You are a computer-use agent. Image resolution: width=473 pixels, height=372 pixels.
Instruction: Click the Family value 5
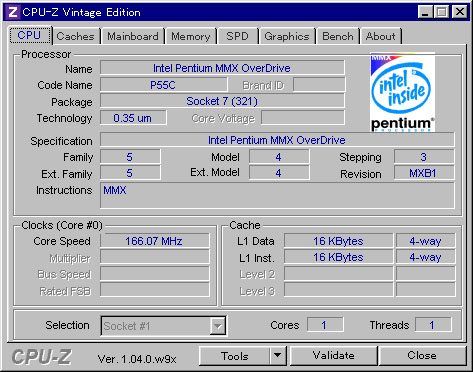[130, 157]
